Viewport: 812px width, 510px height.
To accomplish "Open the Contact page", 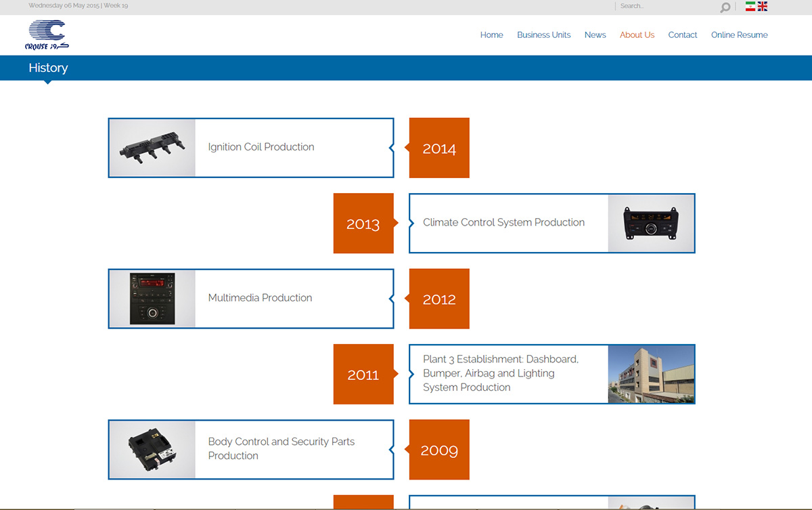I will click(x=683, y=35).
